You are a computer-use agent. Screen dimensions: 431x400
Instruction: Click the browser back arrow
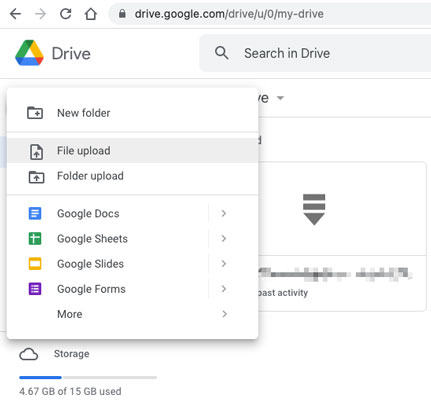(x=15, y=14)
